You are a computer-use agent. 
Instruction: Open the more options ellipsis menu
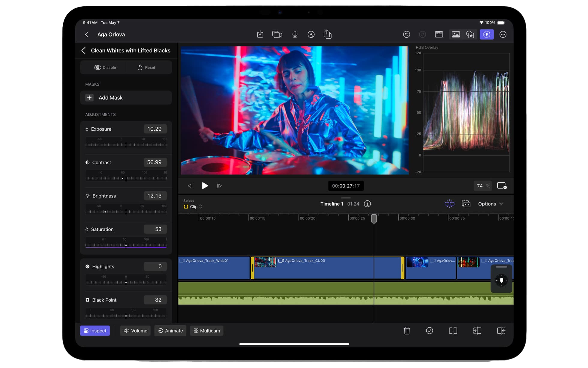point(503,34)
